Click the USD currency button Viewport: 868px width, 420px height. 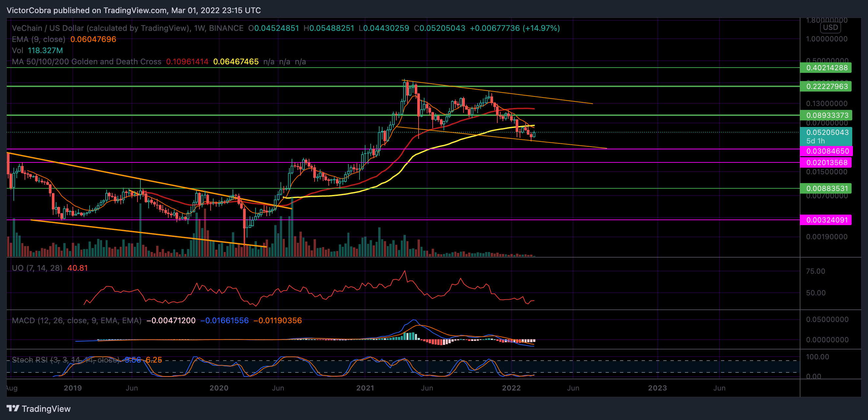pyautogui.click(x=830, y=28)
